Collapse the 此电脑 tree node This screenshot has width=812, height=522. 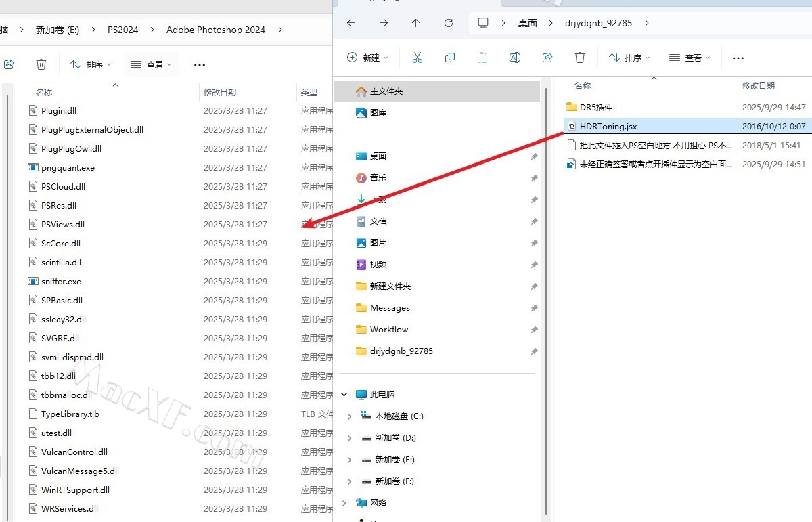pyautogui.click(x=344, y=395)
